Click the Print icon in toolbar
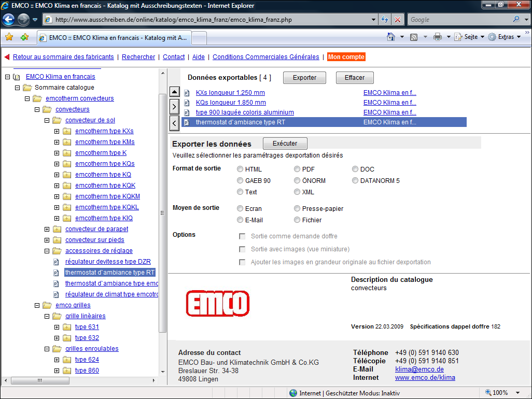532x399 pixels. pyautogui.click(x=437, y=37)
